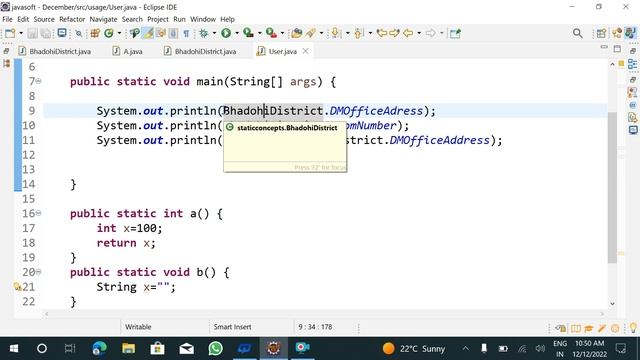Click the Last Edit Location icon
The image size is (640, 360).
point(382,33)
